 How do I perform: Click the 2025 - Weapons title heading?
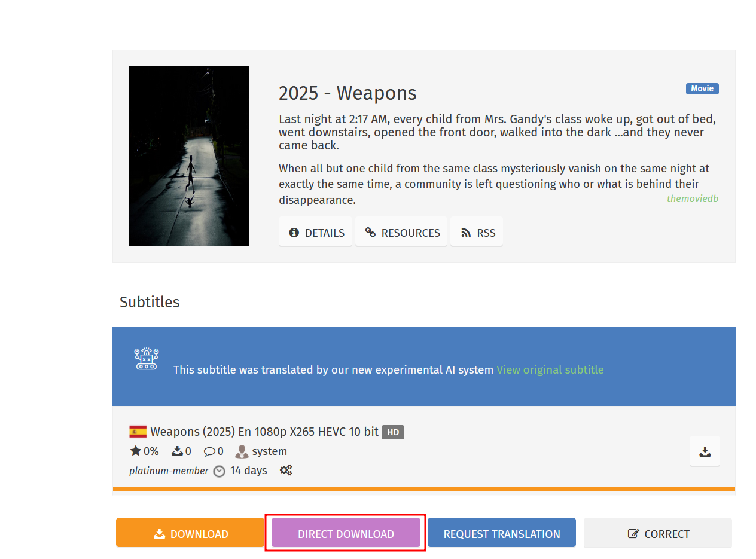pyautogui.click(x=347, y=93)
